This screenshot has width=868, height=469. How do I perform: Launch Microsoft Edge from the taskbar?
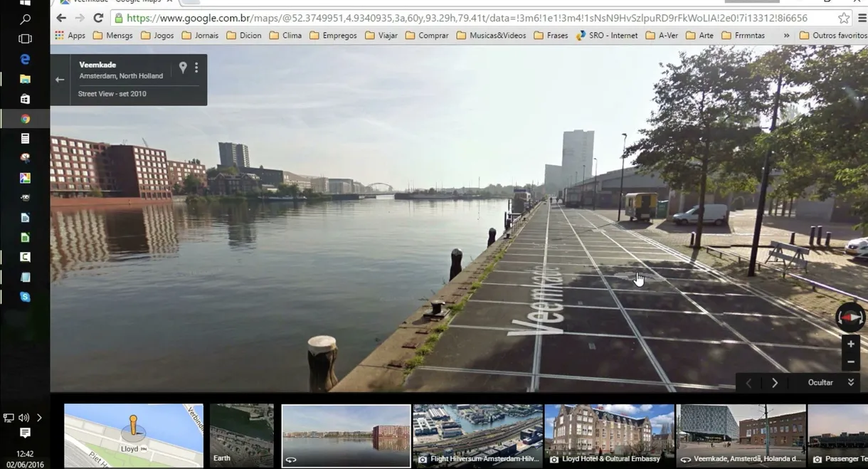(x=25, y=59)
